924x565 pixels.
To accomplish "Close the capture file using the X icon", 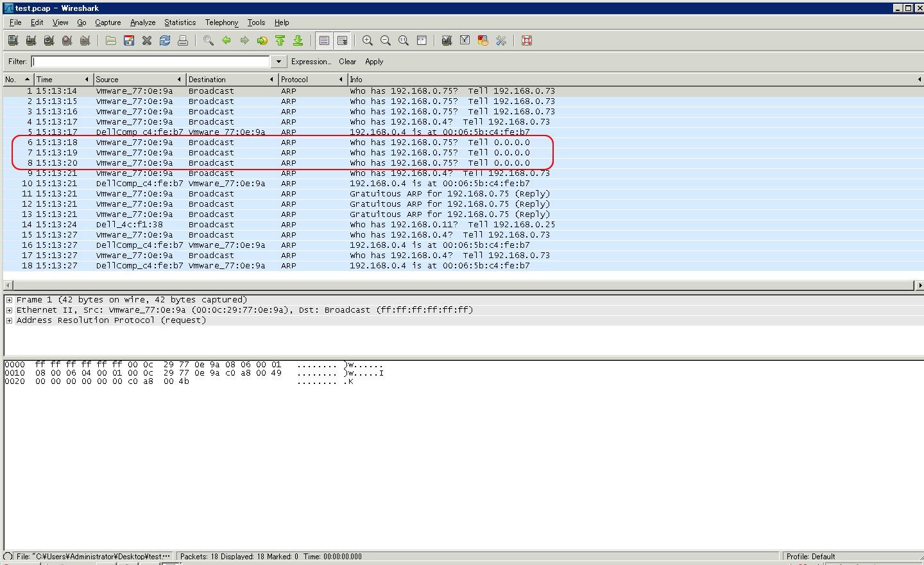I will 147,40.
